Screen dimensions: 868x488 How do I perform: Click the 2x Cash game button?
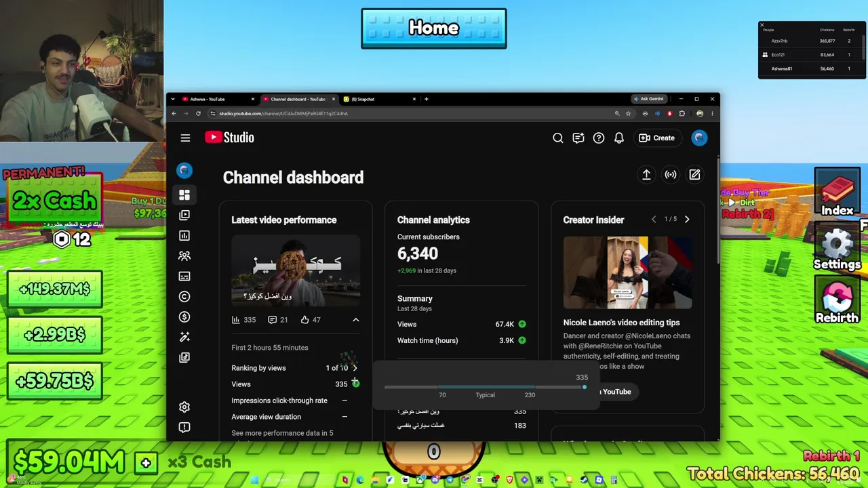click(x=54, y=201)
